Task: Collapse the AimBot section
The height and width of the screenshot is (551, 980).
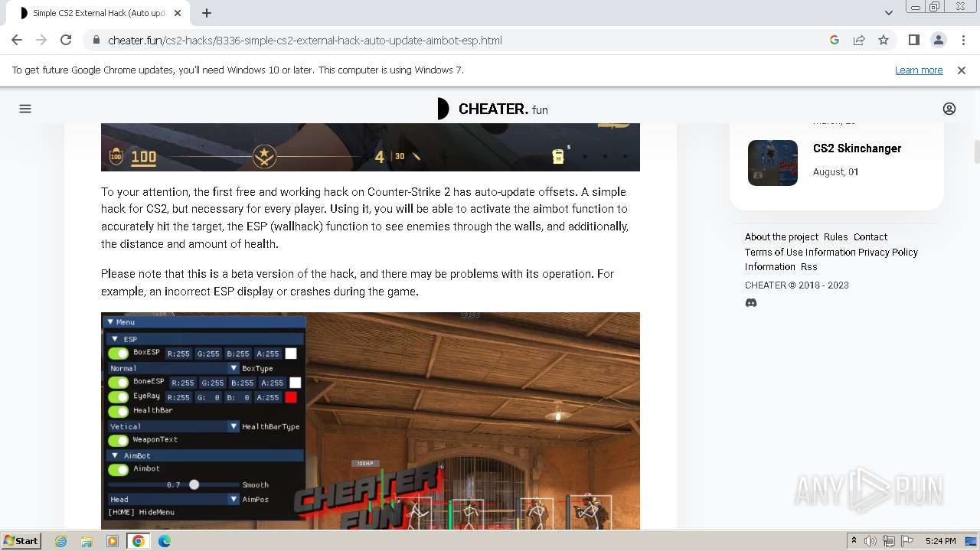Action: coord(116,455)
